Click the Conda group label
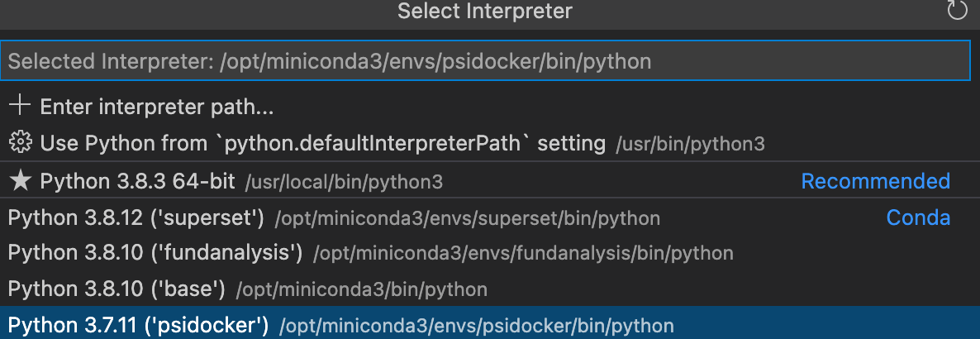980x339 pixels. (x=918, y=218)
